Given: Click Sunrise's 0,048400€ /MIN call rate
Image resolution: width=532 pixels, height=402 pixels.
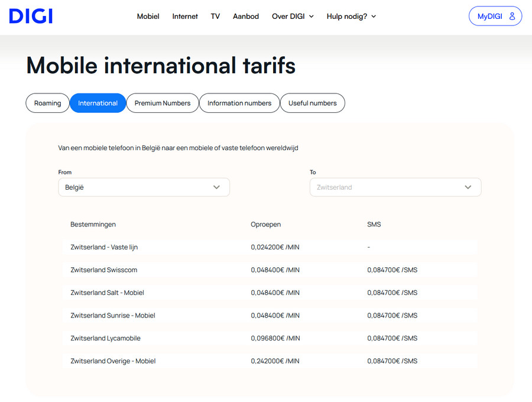Looking at the screenshot, I should point(275,315).
